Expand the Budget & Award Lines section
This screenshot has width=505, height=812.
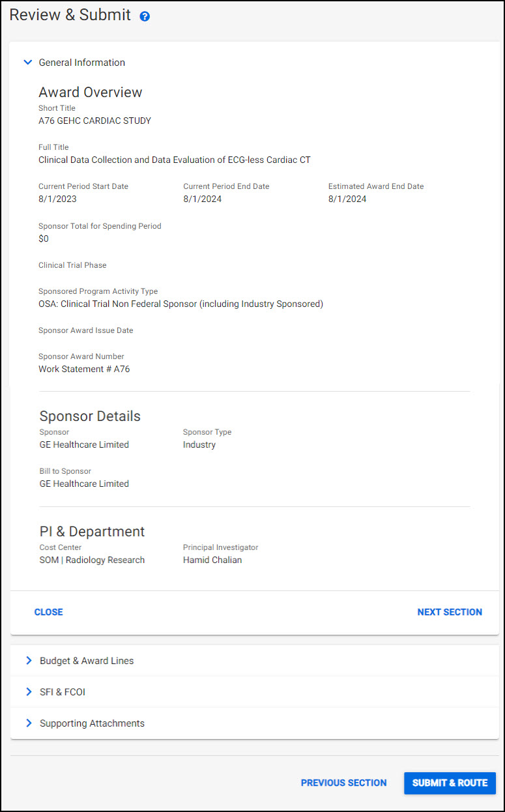pos(87,660)
